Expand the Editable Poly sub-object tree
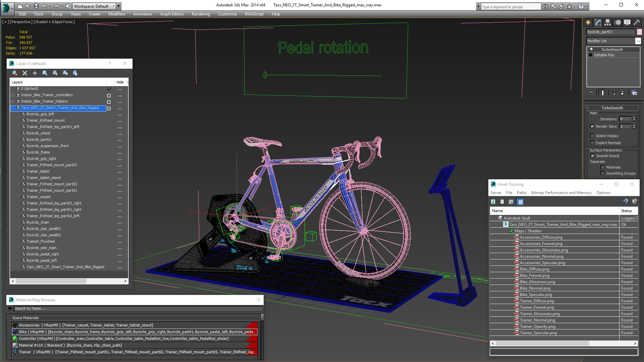This screenshot has width=644, height=362. click(590, 55)
